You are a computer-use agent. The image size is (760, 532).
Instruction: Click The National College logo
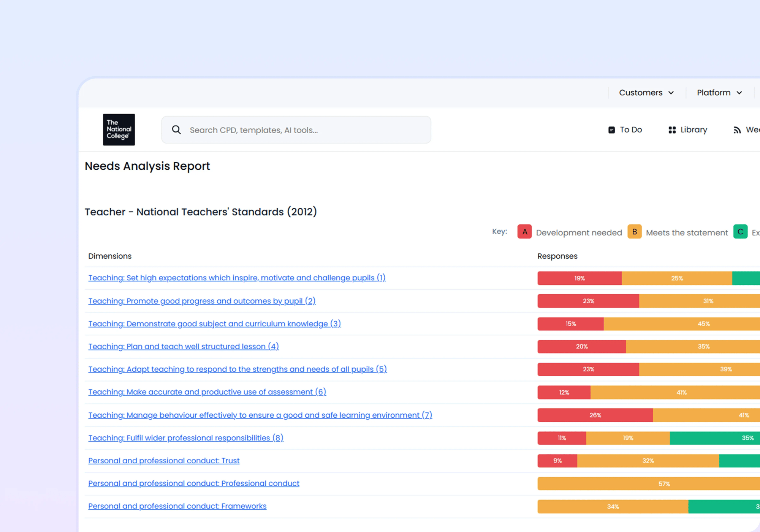[x=119, y=129]
